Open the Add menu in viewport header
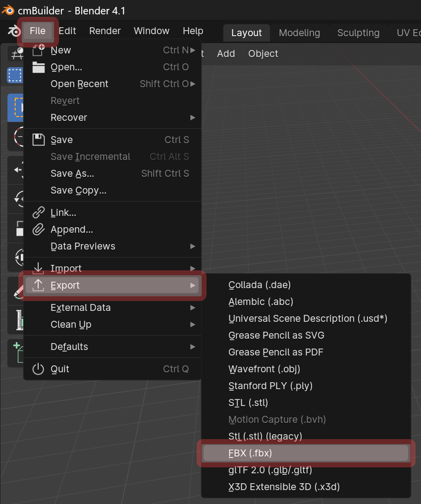Image resolution: width=421 pixels, height=504 pixels. pyautogui.click(x=226, y=53)
